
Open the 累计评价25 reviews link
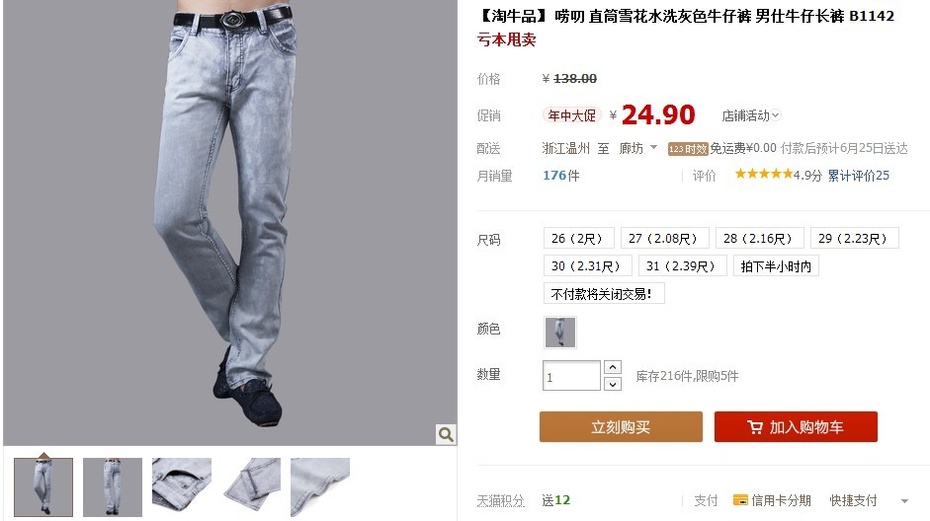pyautogui.click(x=858, y=175)
